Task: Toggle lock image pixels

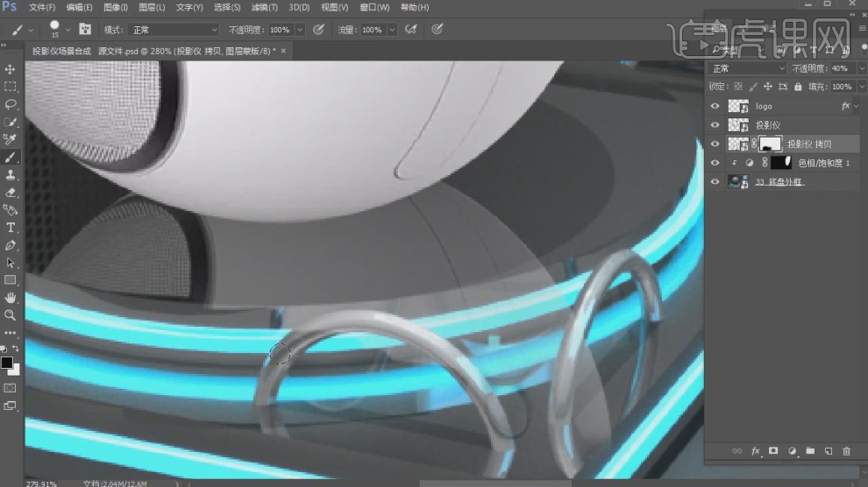Action: (x=753, y=87)
